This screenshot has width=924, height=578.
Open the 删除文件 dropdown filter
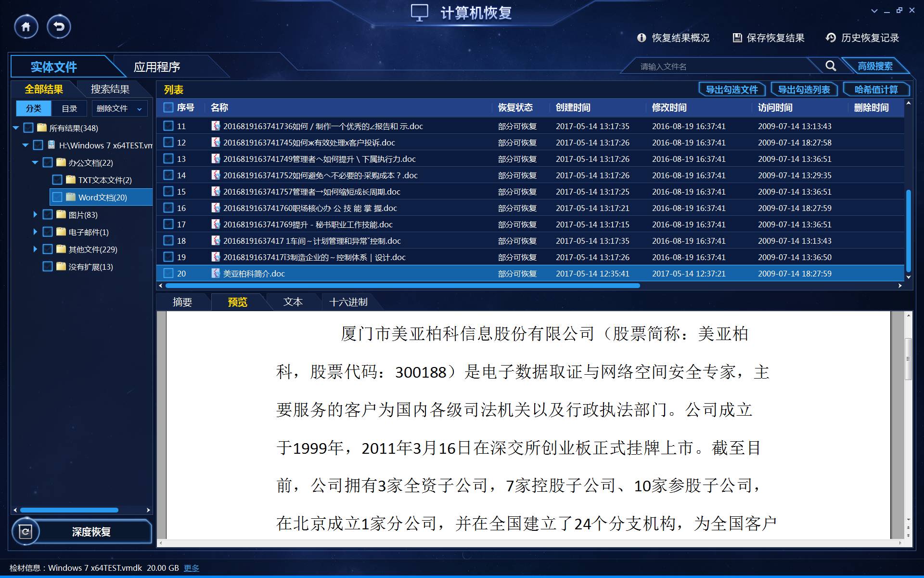(119, 108)
